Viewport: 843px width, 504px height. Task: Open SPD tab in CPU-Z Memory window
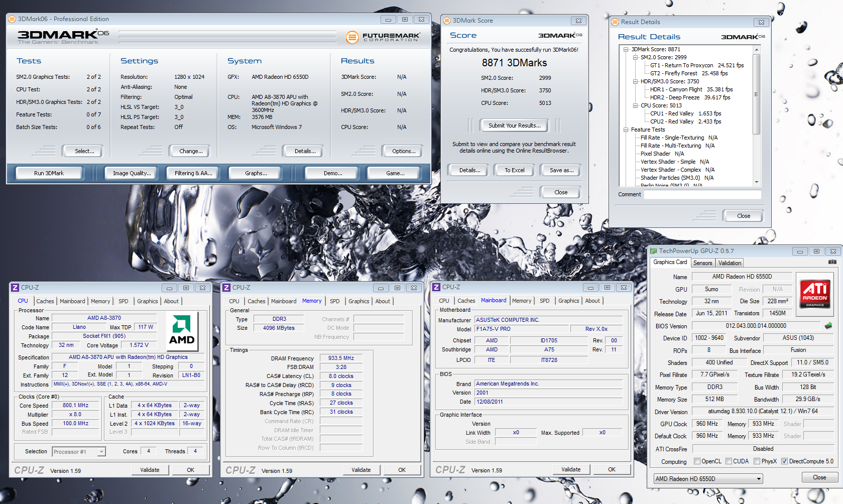335,301
